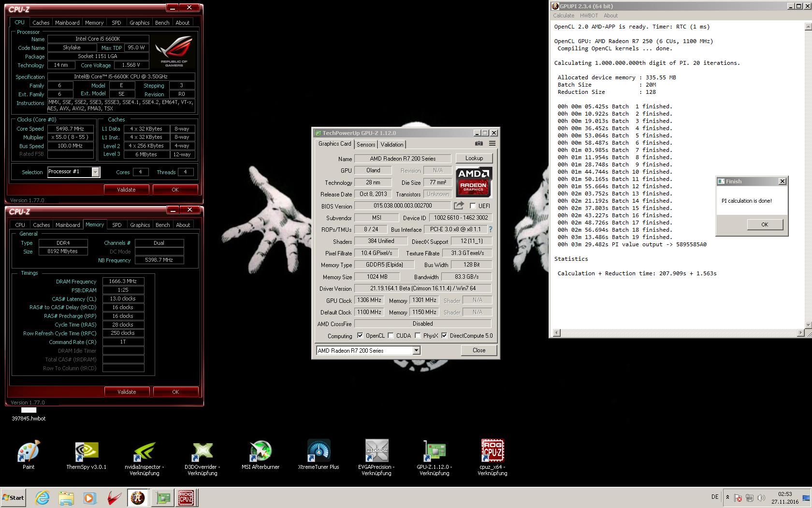Open About tab in top CPU-Z
Viewport: 812px width, 508px height.
click(182, 23)
